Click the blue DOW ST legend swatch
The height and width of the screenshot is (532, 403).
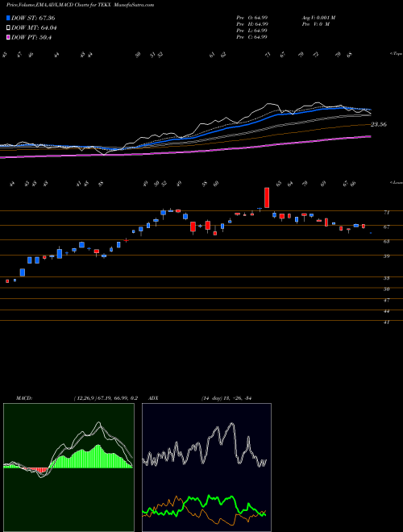[x=8, y=18]
